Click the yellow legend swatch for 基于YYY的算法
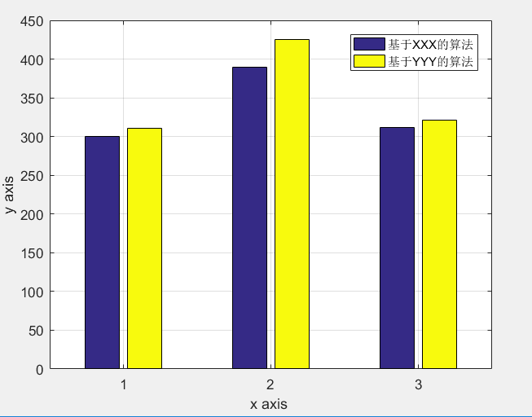Image resolution: width=532 pixels, height=417 pixels. point(369,61)
